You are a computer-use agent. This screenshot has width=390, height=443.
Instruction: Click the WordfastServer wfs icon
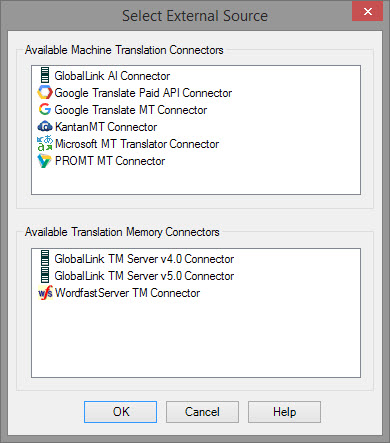[x=45, y=293]
